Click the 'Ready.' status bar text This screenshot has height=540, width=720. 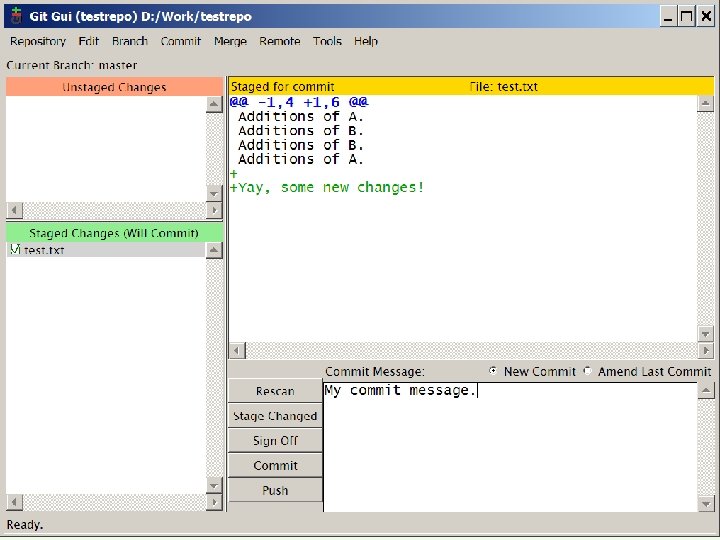coord(25,524)
